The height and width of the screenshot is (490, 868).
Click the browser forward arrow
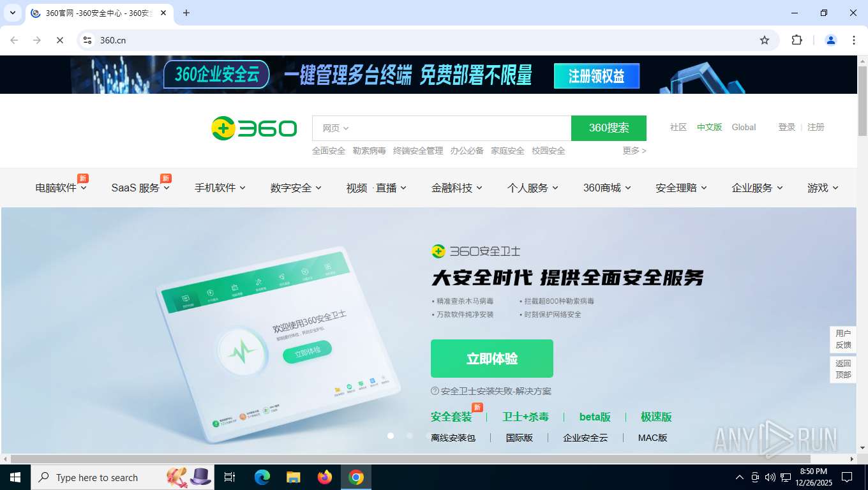tap(37, 40)
